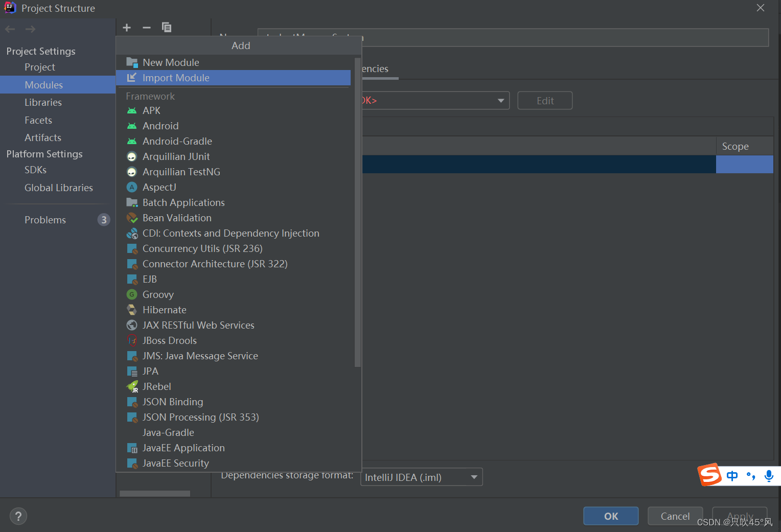Image resolution: width=781 pixels, height=532 pixels.
Task: Click the Bean Validation icon
Action: pyautogui.click(x=132, y=218)
